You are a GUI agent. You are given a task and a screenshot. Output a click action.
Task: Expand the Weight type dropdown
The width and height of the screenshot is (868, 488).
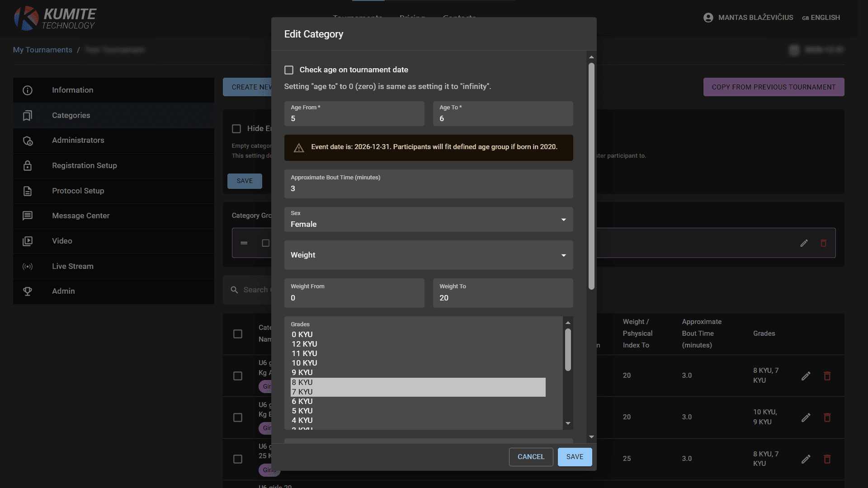(428, 255)
